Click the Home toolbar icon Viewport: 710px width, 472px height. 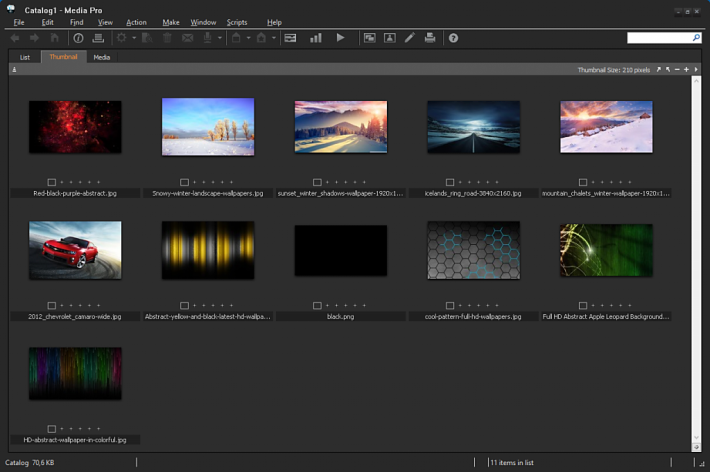54,38
